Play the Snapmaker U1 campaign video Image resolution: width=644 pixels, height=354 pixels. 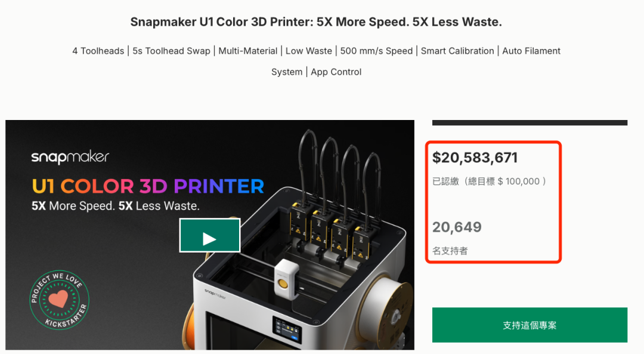click(x=209, y=235)
